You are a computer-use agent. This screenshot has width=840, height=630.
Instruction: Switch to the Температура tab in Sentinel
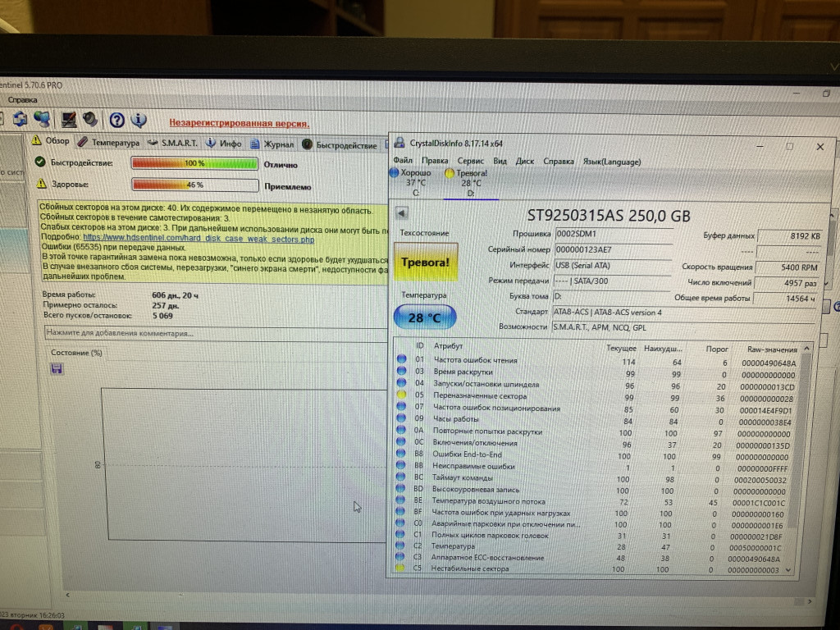[x=109, y=142]
